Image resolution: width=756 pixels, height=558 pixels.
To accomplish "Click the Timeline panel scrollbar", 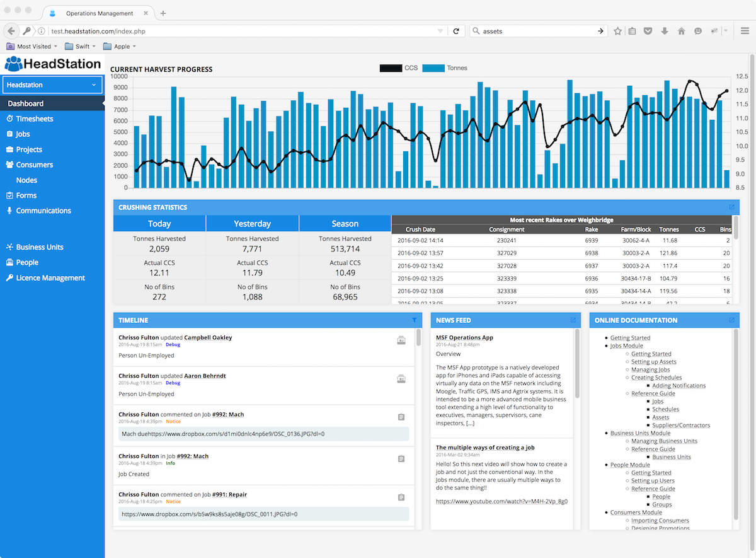I will pyautogui.click(x=418, y=337).
